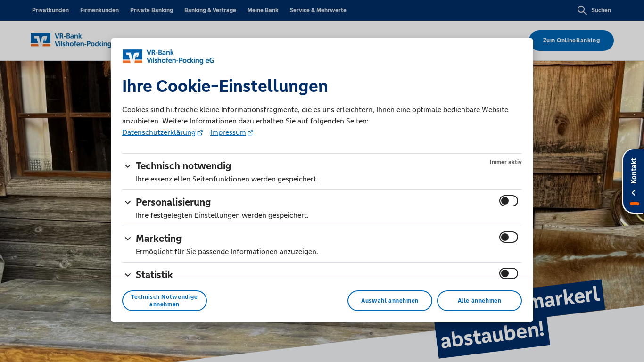
Task: Open the Meine Bank menu
Action: 263,10
